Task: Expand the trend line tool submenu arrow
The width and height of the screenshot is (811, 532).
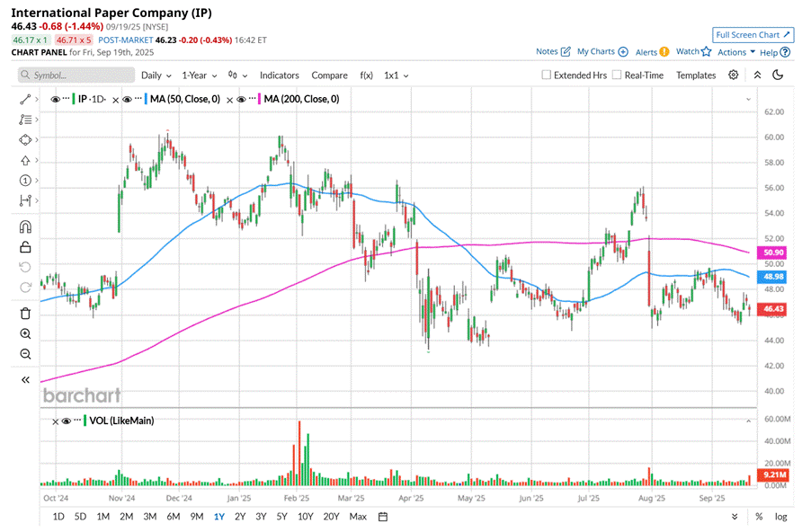Action: [x=37, y=99]
